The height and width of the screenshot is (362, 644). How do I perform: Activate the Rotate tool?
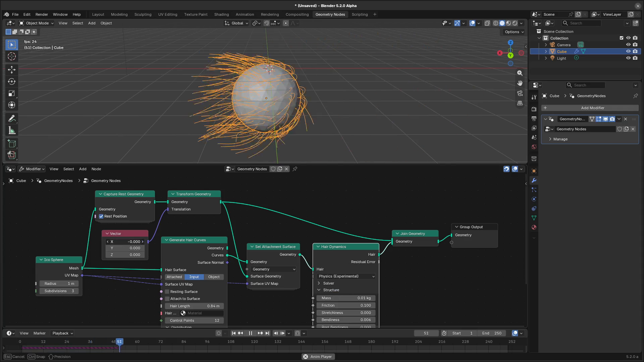pos(12,81)
